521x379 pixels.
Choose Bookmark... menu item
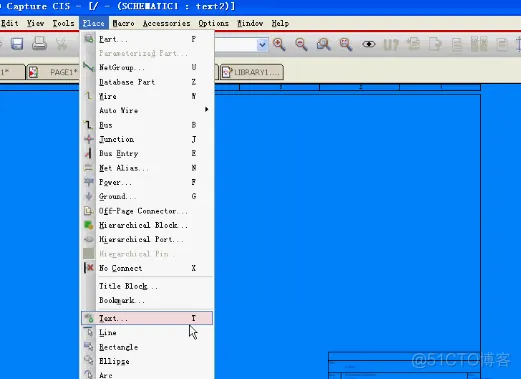[147, 300]
